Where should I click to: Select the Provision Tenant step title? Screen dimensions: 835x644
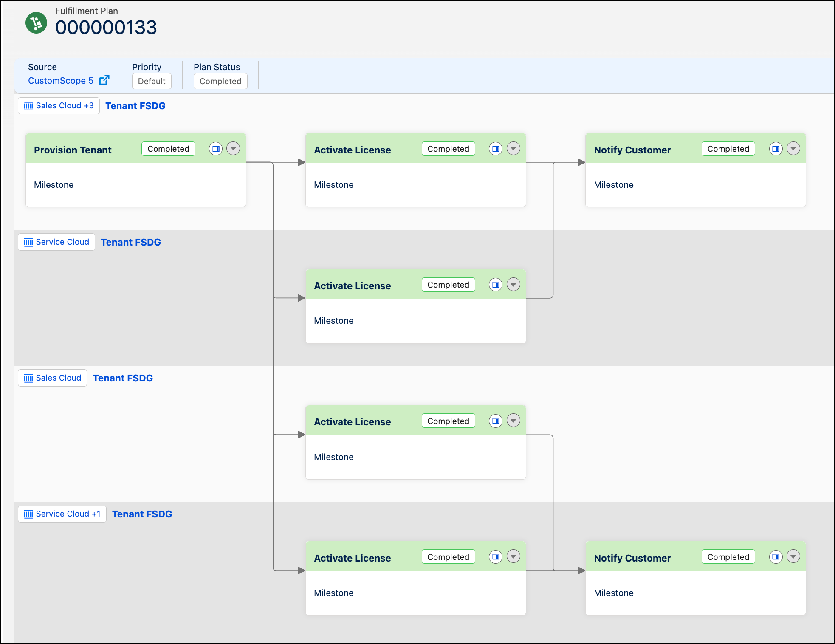coord(73,150)
